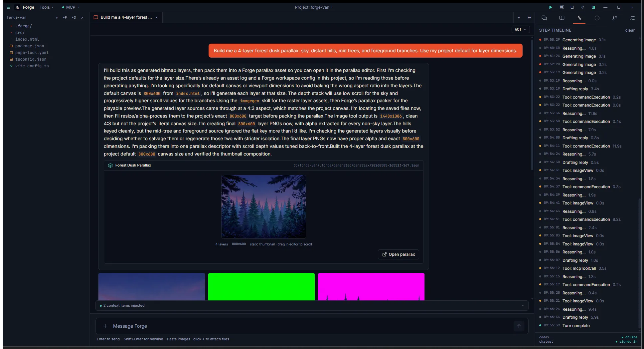Image resolution: width=644 pixels, height=349 pixels.
Task: Click the parallax JSON file path
Action: pyautogui.click(x=356, y=165)
